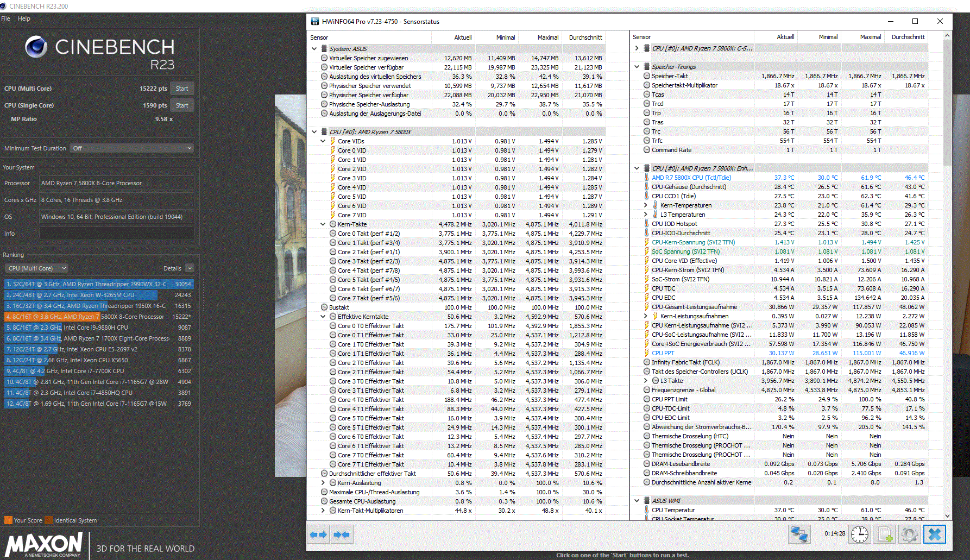Select the Intel Xeon W-3265M ranking entry
The width and height of the screenshot is (970, 560).
tap(98, 295)
